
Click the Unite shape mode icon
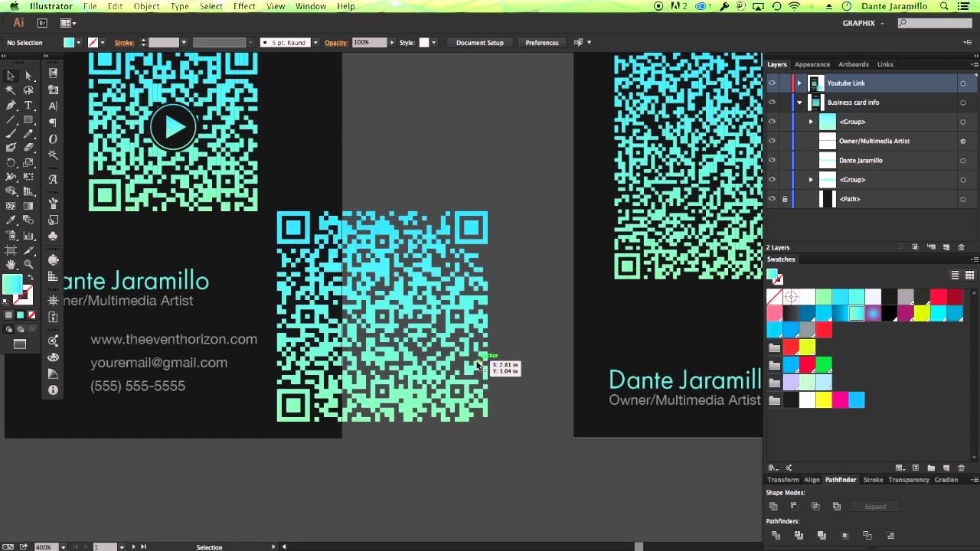point(773,507)
